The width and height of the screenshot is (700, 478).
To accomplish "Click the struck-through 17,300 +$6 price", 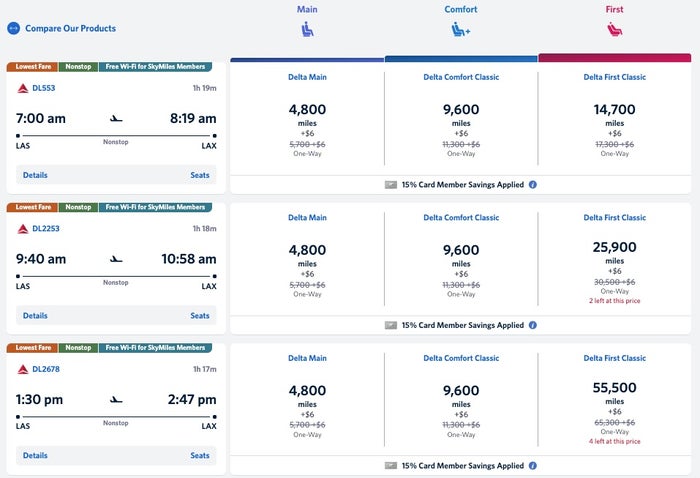I will pyautogui.click(x=614, y=145).
